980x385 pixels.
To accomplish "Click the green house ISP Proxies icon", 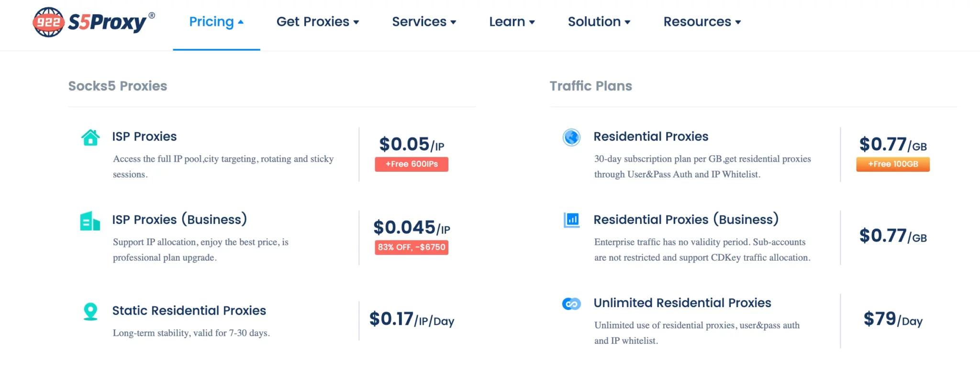I will point(90,138).
